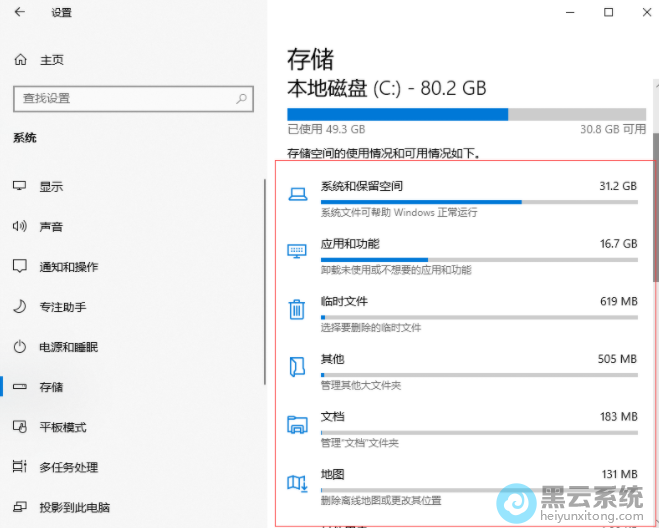Open 临时文件 storage details
Screen dimensions: 659x528
[x=478, y=302]
